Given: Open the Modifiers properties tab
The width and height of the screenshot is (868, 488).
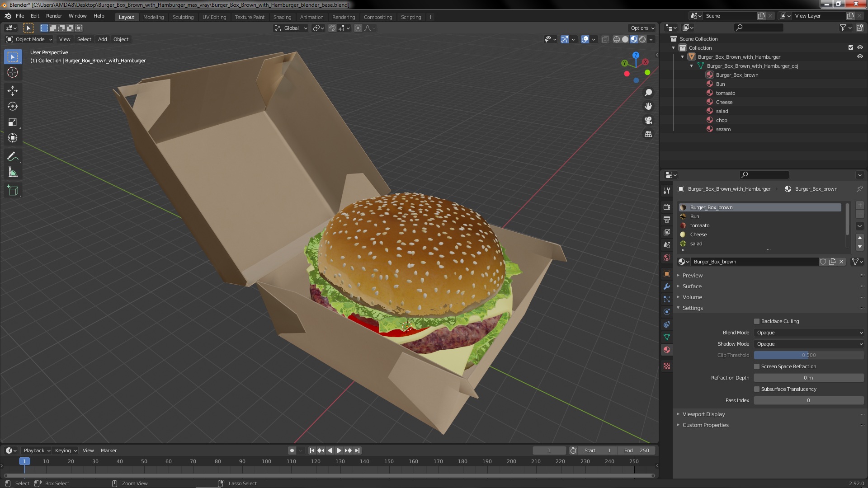Looking at the screenshot, I should point(667,286).
